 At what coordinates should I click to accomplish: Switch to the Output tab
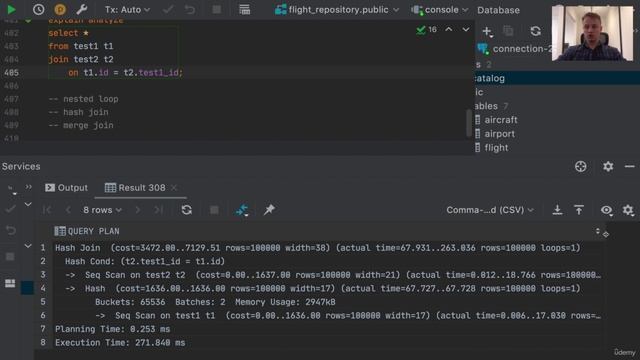tap(67, 188)
